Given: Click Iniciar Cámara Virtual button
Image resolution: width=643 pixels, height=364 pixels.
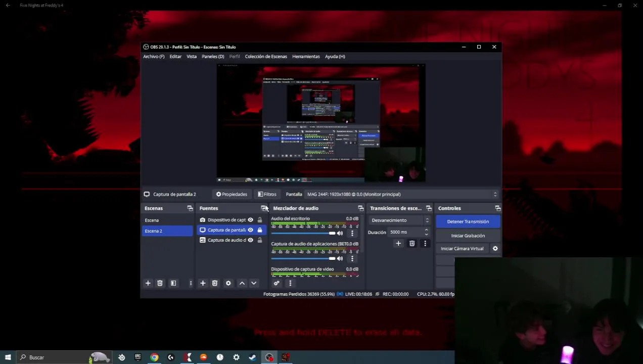Looking at the screenshot, I should [462, 249].
